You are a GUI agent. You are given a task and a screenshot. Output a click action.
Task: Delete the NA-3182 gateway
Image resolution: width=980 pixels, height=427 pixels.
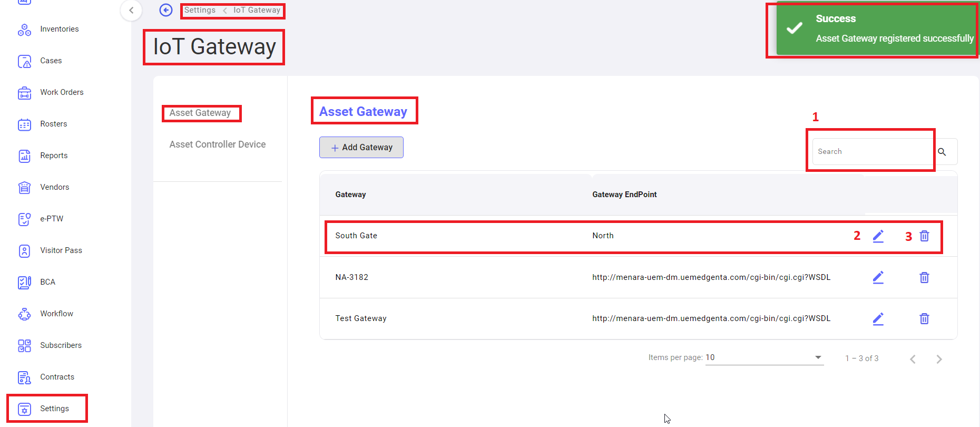click(924, 277)
